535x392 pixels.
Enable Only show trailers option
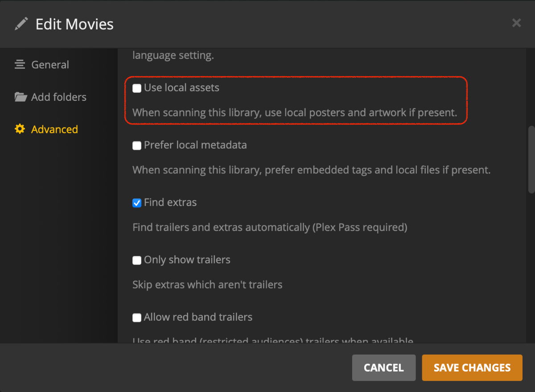click(x=137, y=260)
